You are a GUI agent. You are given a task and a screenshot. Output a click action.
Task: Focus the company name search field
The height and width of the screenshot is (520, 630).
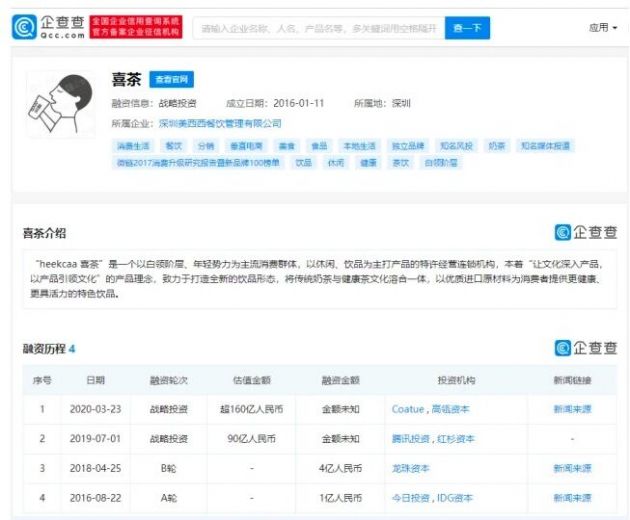(x=319, y=28)
